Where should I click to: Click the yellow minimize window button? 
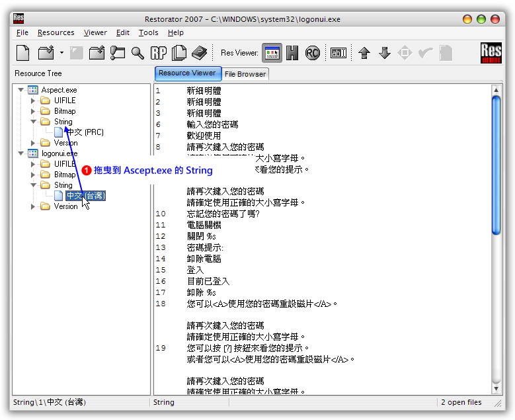467,19
